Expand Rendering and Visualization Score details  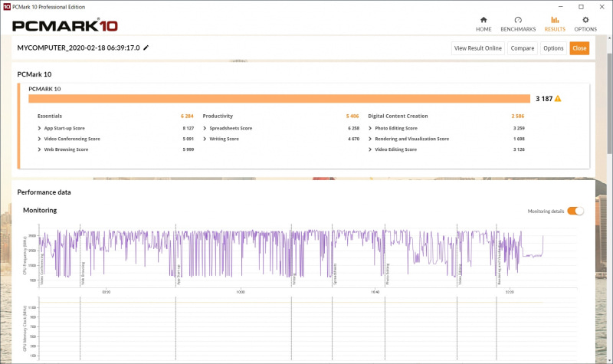[370, 139]
